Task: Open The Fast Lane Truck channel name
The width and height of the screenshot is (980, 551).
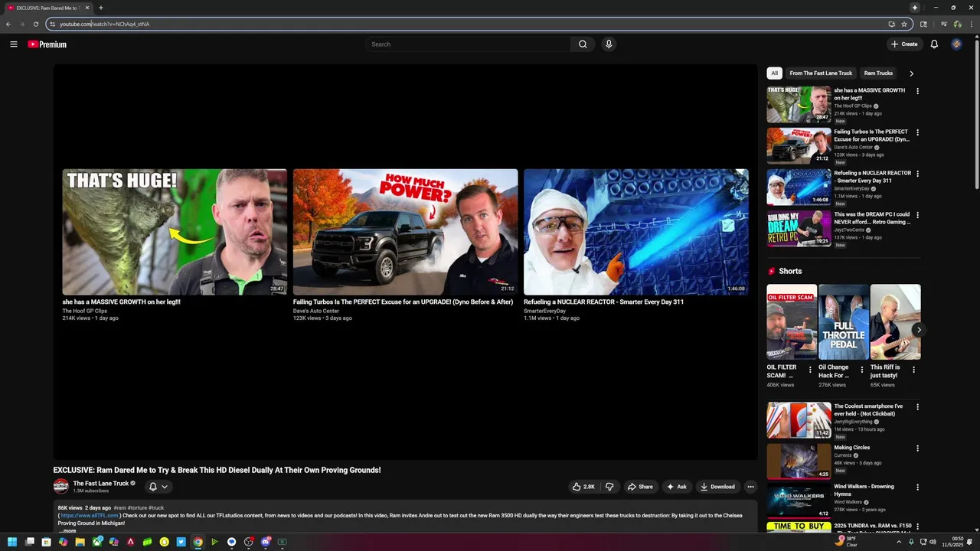Action: (101, 484)
